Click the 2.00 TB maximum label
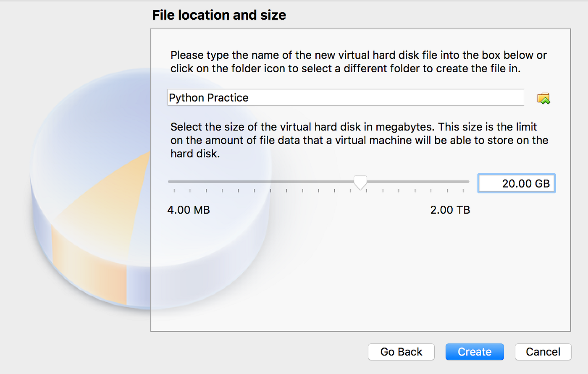 pyautogui.click(x=450, y=210)
